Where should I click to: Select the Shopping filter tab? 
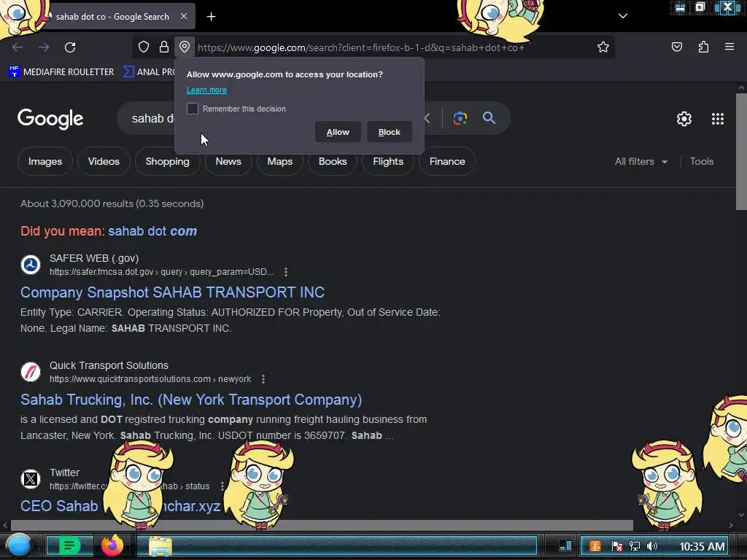[167, 161]
